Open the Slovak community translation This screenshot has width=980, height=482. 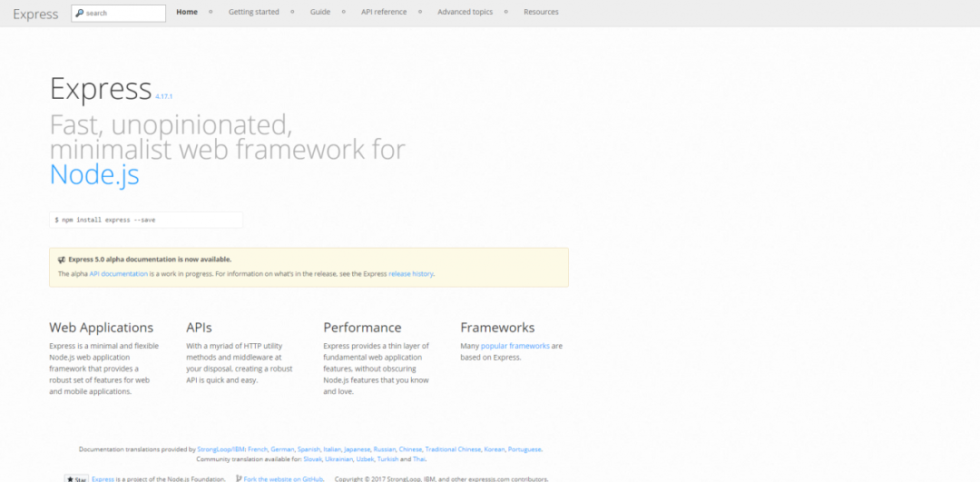[312, 459]
